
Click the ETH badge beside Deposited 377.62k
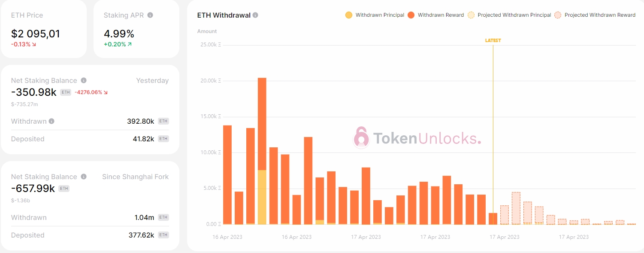[163, 235]
